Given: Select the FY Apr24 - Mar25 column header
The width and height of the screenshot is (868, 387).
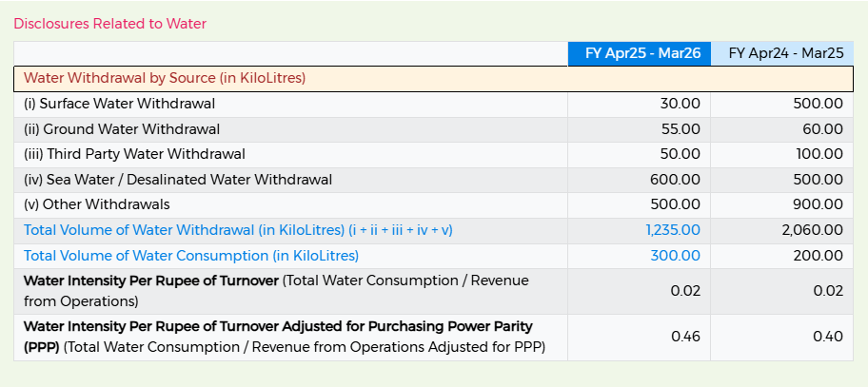Looking at the screenshot, I should point(782,53).
